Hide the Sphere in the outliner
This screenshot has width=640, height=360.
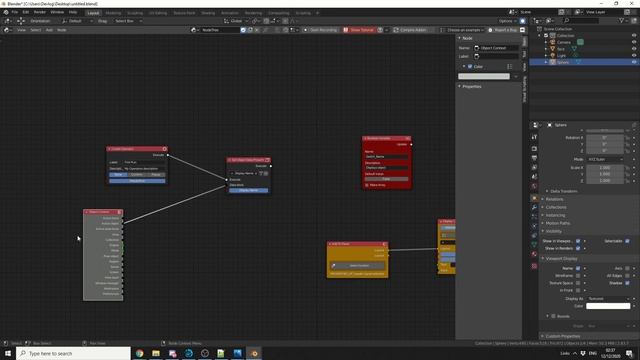634,62
